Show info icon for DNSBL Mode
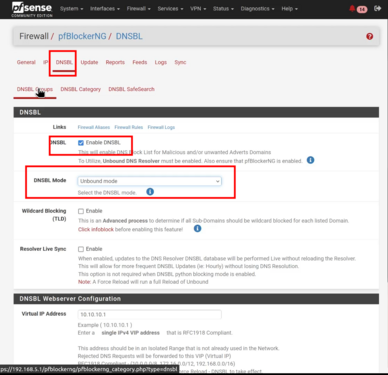This screenshot has height=375, width=388. 150,192
